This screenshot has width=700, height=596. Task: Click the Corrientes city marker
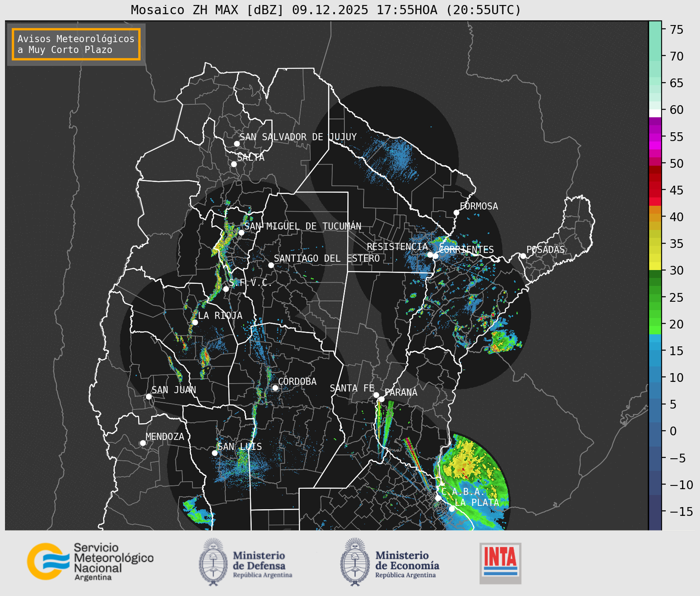pos(435,256)
